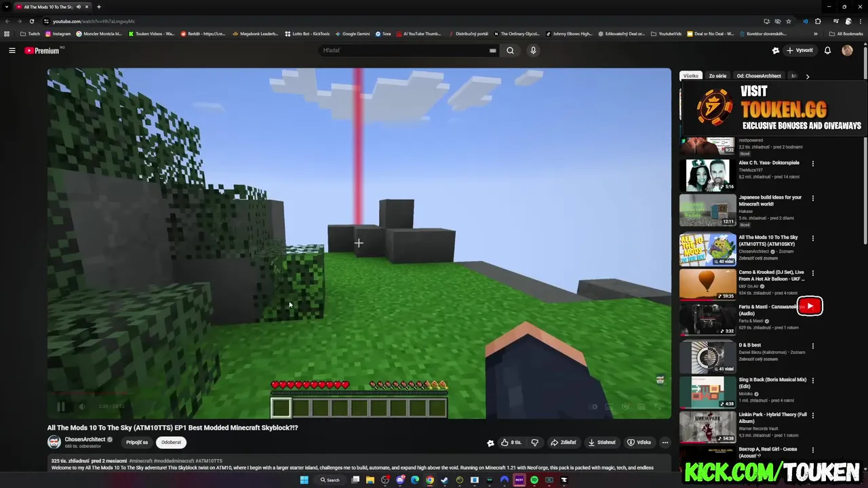Open options for D & B best playlist
The width and height of the screenshot is (868, 488).
coord(812,346)
